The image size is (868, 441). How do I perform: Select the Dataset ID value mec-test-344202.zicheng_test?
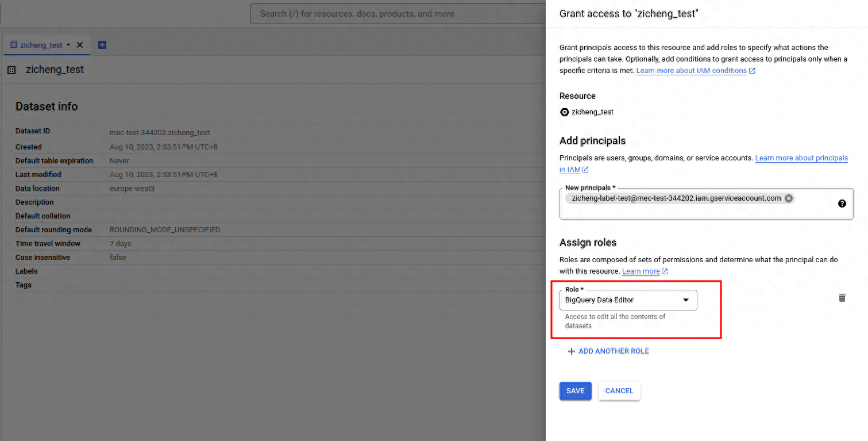(x=160, y=133)
